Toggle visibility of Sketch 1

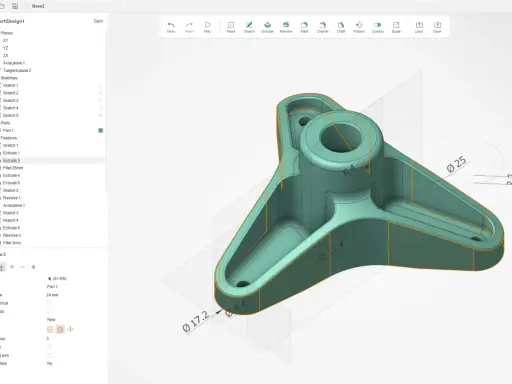click(x=100, y=86)
